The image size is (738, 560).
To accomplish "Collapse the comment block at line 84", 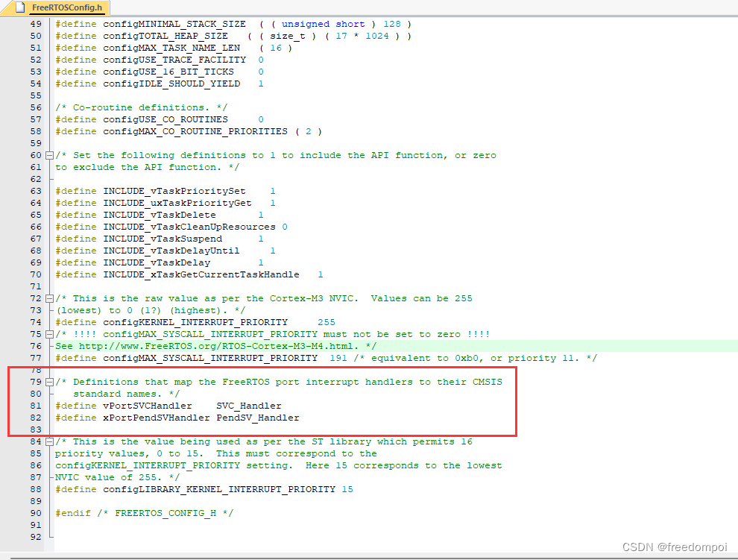I will 49,441.
